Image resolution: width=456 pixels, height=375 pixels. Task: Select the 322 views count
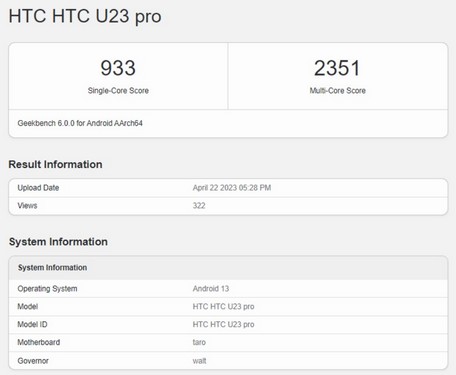pyautogui.click(x=199, y=206)
